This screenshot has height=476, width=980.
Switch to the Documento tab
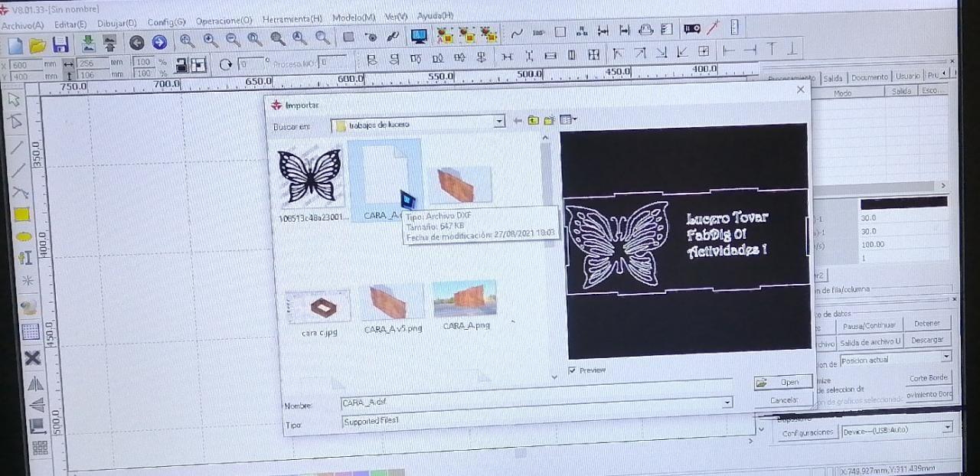pos(870,77)
